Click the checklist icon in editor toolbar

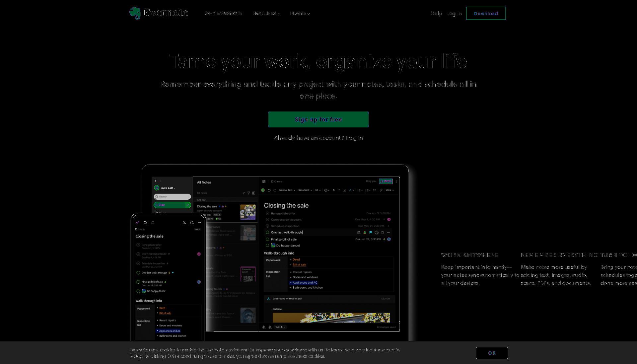pos(375,190)
